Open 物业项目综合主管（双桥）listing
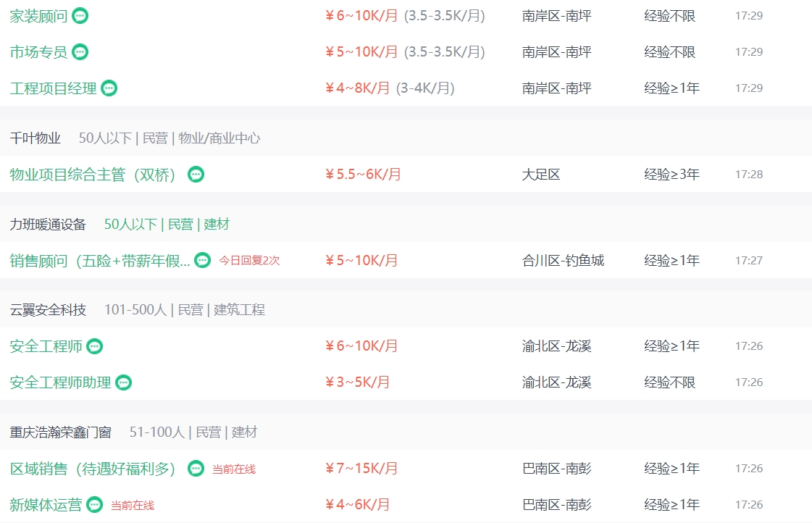The width and height of the screenshot is (812, 523). (93, 175)
